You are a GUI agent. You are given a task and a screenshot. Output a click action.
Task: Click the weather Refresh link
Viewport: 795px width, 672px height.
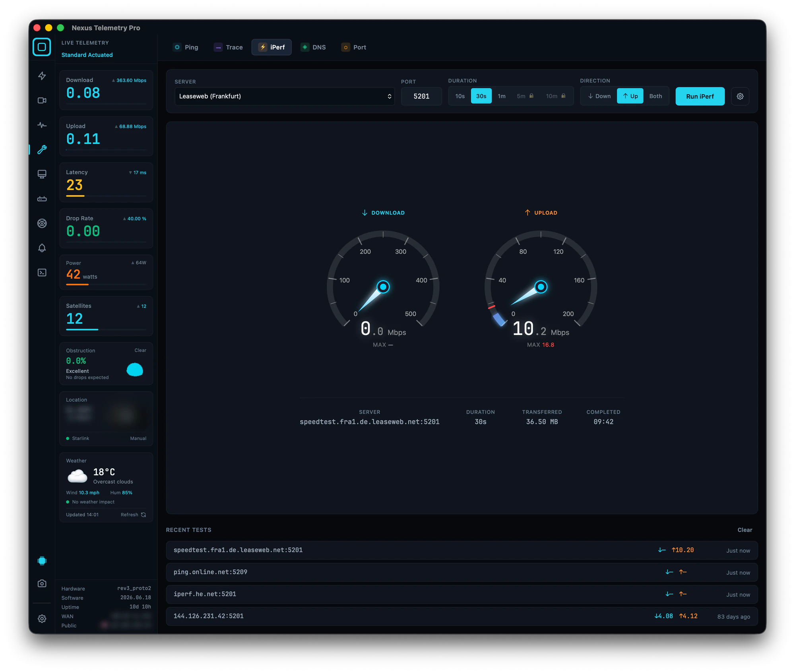134,515
